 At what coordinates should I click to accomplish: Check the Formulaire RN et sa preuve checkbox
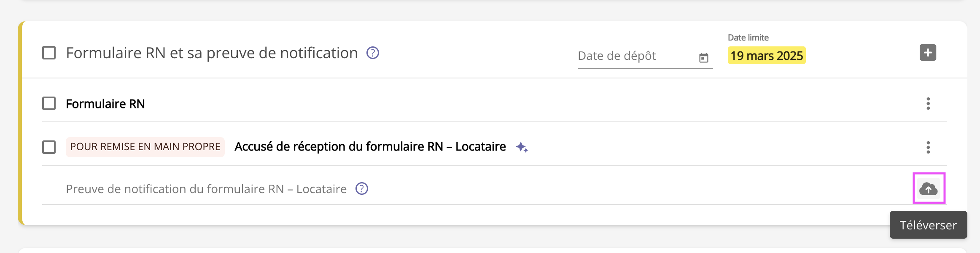(x=49, y=53)
